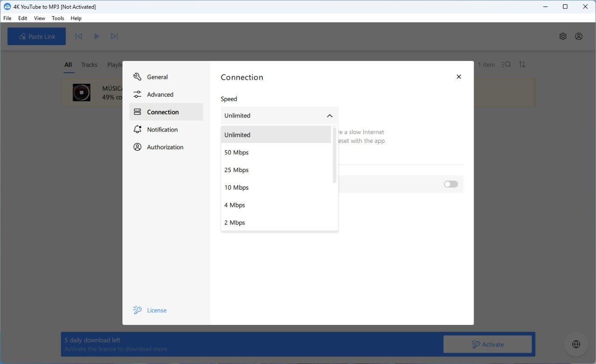Image resolution: width=596 pixels, height=364 pixels.
Task: Choose Unlimited in the speed list
Action: pyautogui.click(x=276, y=135)
